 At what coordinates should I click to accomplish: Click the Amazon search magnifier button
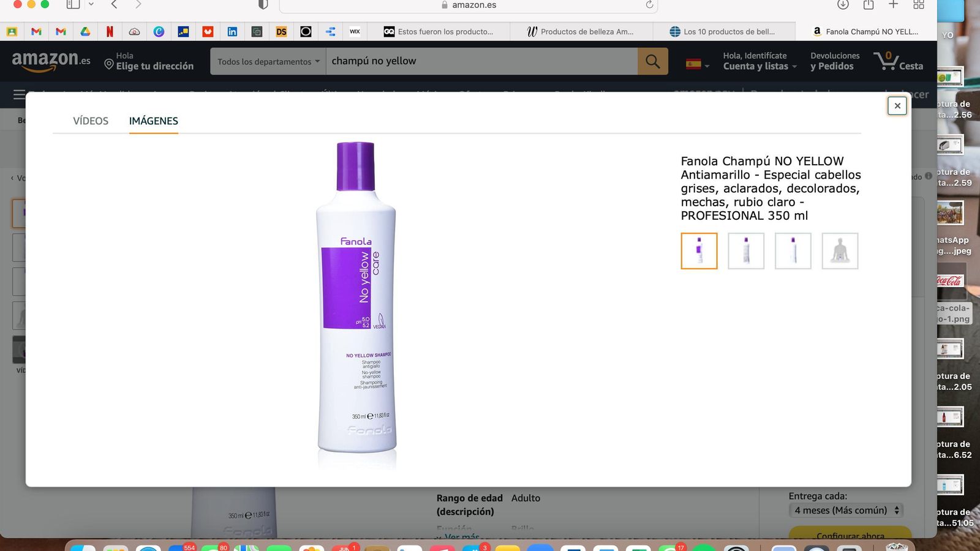652,61
